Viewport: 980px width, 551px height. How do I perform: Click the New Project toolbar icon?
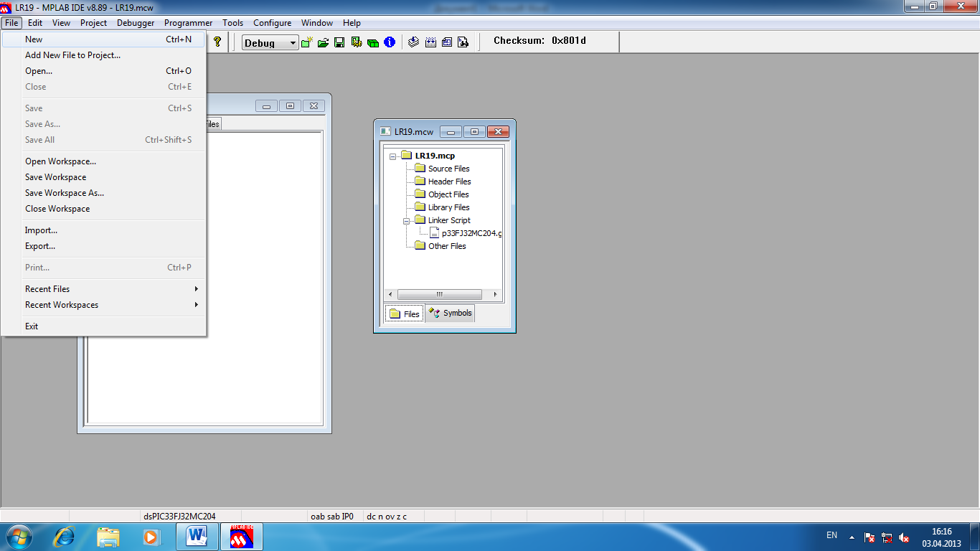pos(307,42)
